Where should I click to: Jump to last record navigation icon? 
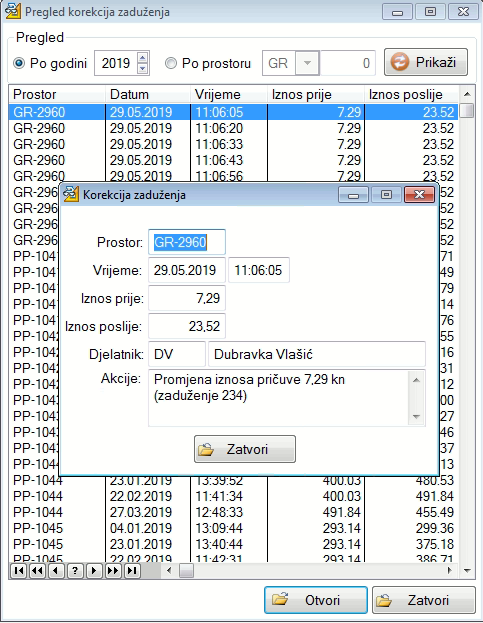[x=132, y=571]
